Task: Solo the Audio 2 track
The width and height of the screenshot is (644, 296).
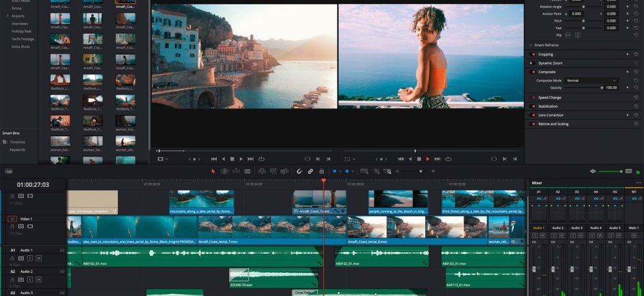Action: pos(30,280)
